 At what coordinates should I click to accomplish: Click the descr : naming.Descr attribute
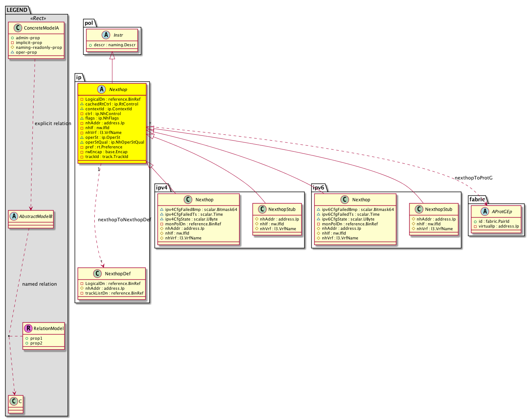[115, 45]
